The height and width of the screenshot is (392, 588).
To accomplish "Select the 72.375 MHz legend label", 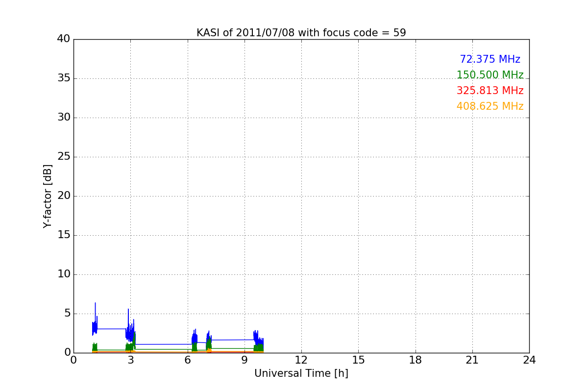I will click(490, 59).
